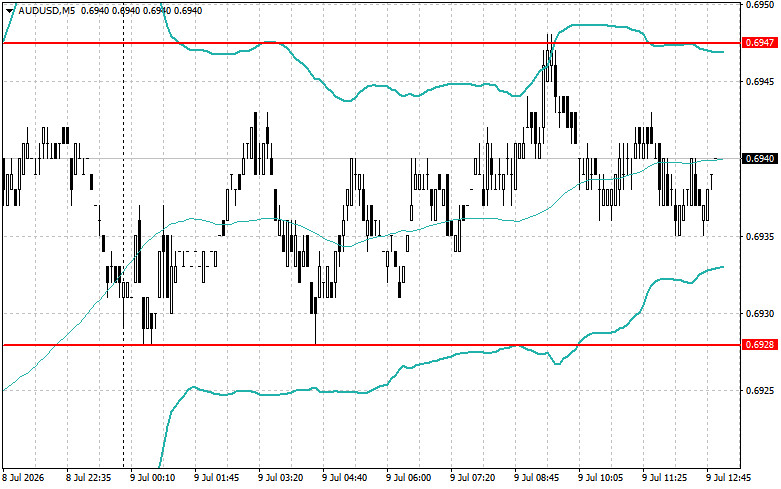Click the lower red horizontal line
Screen dimensions: 781x489
pos(371,345)
